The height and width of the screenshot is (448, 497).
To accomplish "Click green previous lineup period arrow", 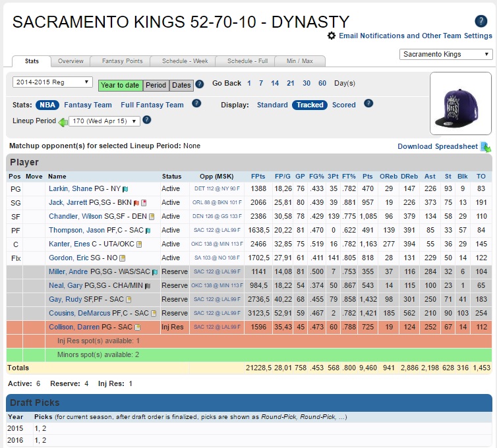I will [x=63, y=122].
